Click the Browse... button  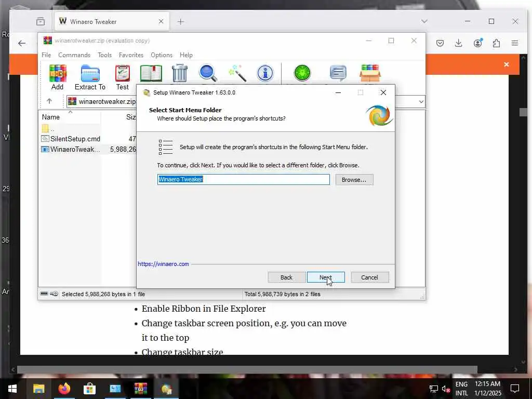[354, 180]
